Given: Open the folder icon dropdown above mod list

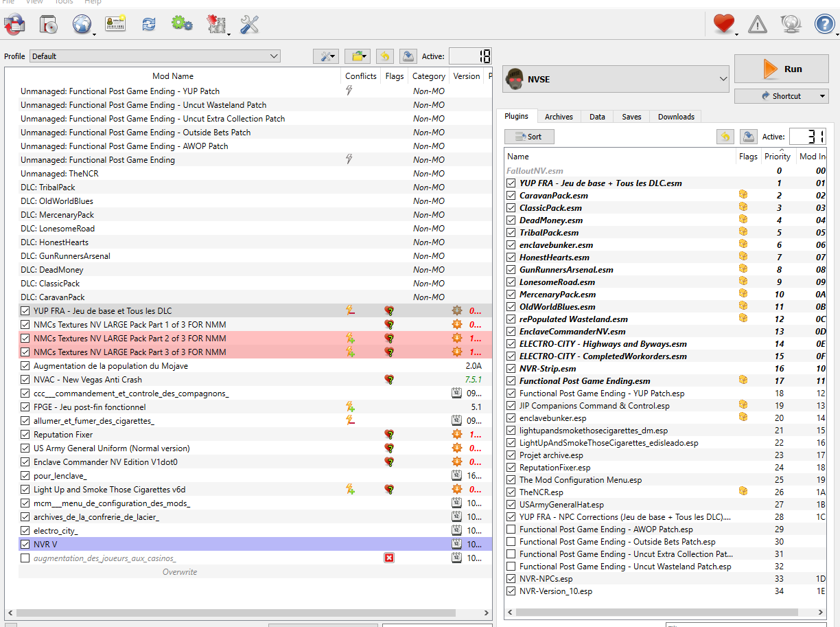Looking at the screenshot, I should 357,56.
